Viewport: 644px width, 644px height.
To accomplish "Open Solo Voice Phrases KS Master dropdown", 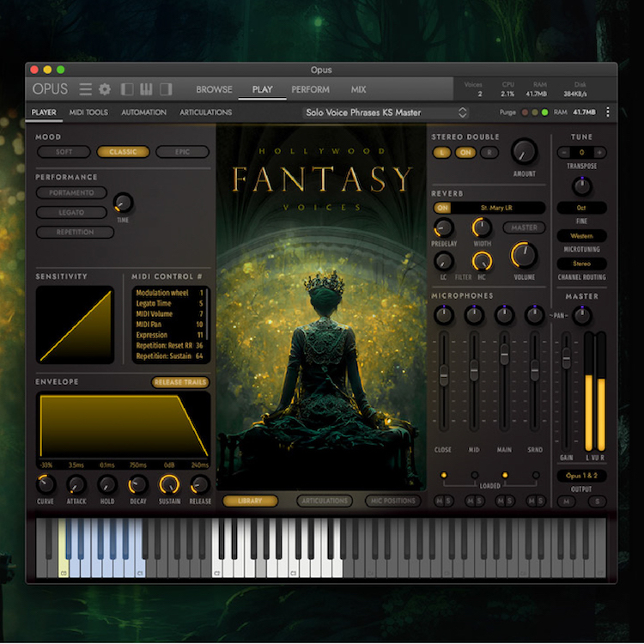I will tap(386, 112).
